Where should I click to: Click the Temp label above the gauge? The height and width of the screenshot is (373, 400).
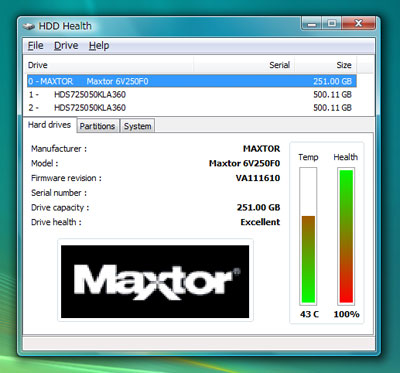(x=308, y=157)
